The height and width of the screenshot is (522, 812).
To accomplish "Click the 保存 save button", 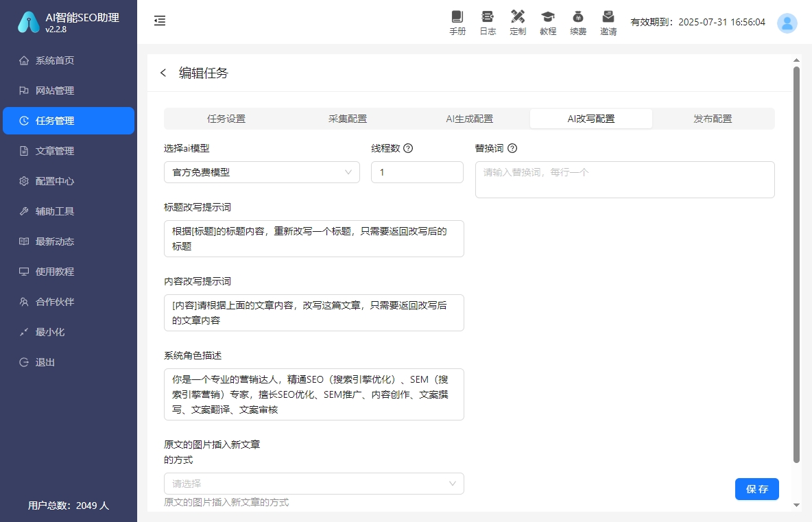I will 756,489.
